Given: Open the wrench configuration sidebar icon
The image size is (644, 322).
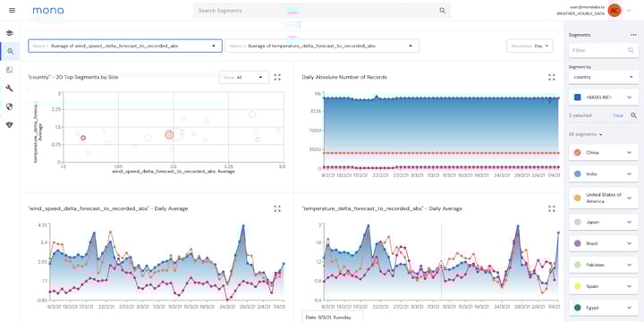Looking at the screenshot, I should tap(10, 88).
